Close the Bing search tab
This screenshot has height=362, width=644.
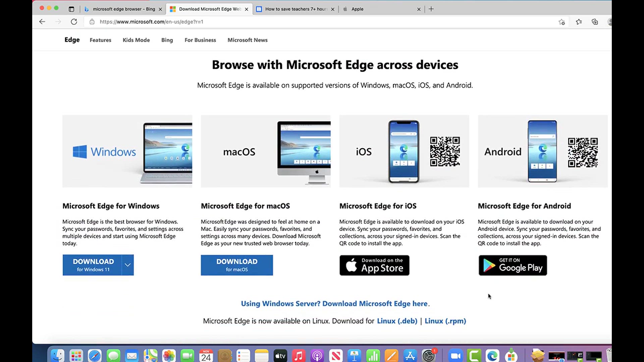point(160,9)
